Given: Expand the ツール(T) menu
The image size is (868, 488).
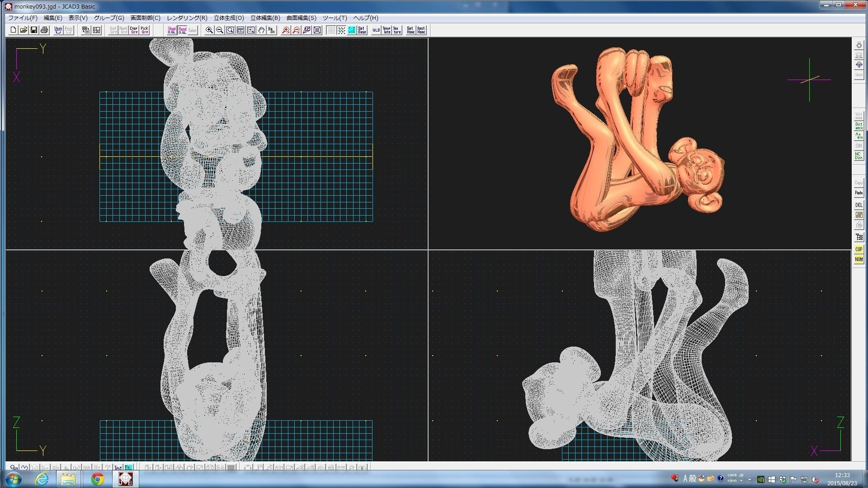Looking at the screenshot, I should (335, 18).
